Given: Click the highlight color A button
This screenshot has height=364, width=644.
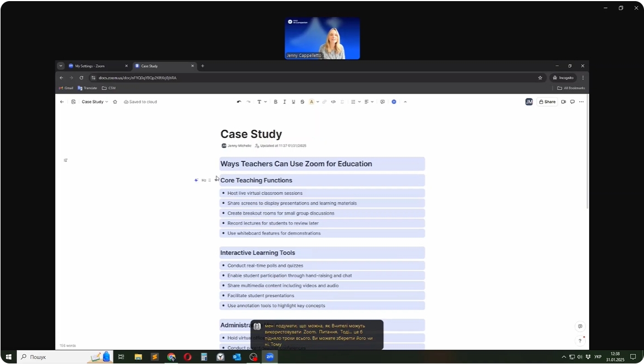Looking at the screenshot, I should [312, 102].
